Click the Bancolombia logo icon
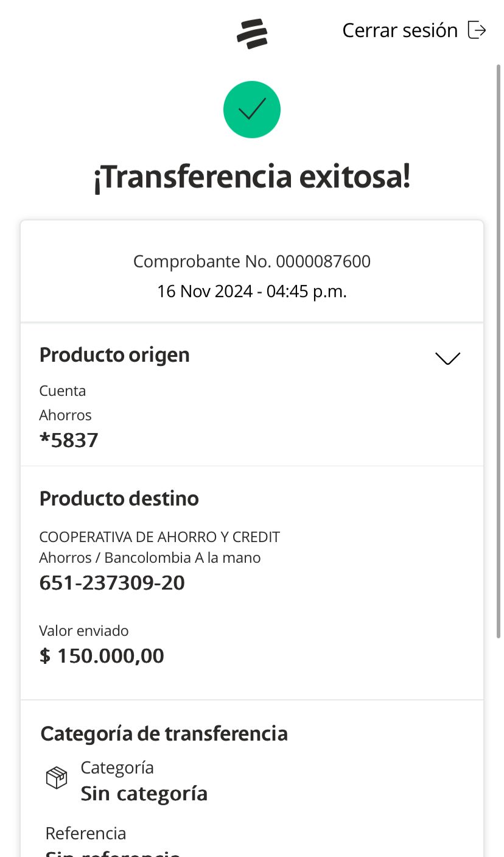Viewport: 504px width, 857px height. point(252,34)
